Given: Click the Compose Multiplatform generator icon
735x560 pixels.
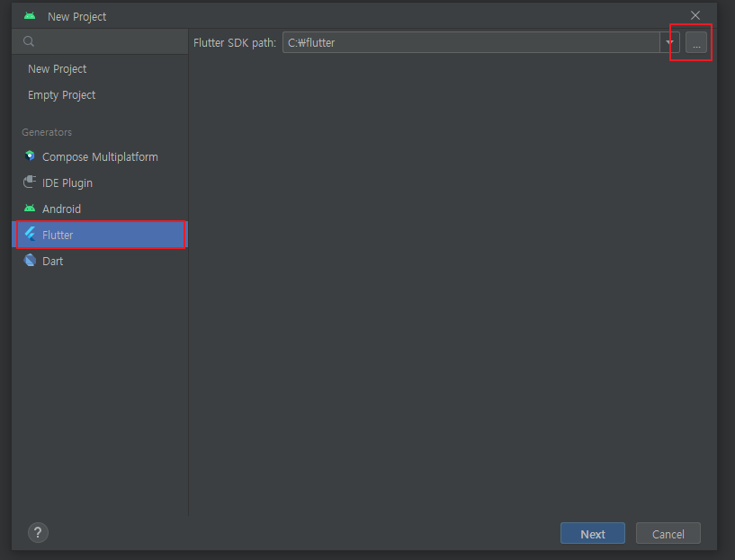Looking at the screenshot, I should (30, 156).
